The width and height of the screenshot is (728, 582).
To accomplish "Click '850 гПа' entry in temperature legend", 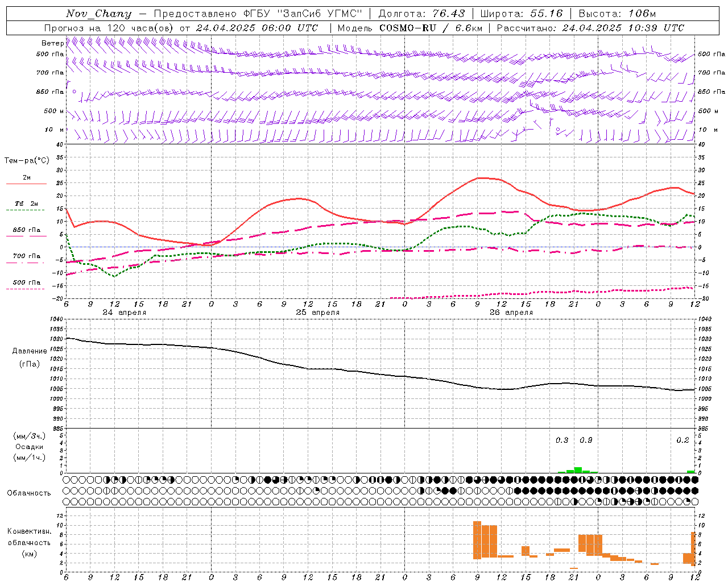I will 27,230.
